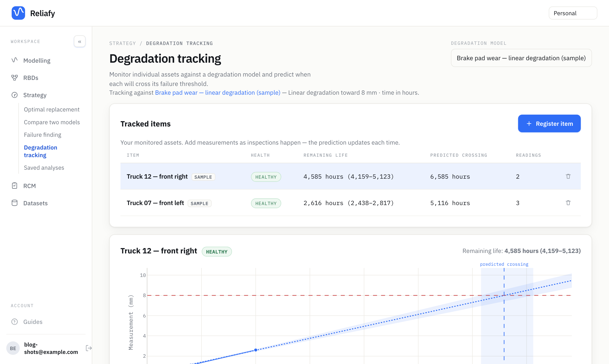
Task: Select the Truck 07 — front left row
Action: pos(350,203)
